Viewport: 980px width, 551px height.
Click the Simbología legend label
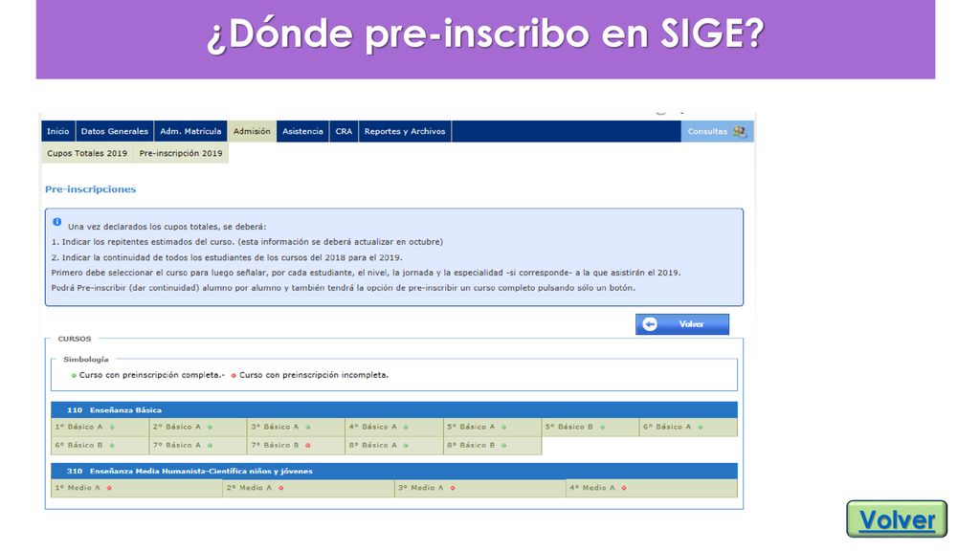click(x=85, y=360)
